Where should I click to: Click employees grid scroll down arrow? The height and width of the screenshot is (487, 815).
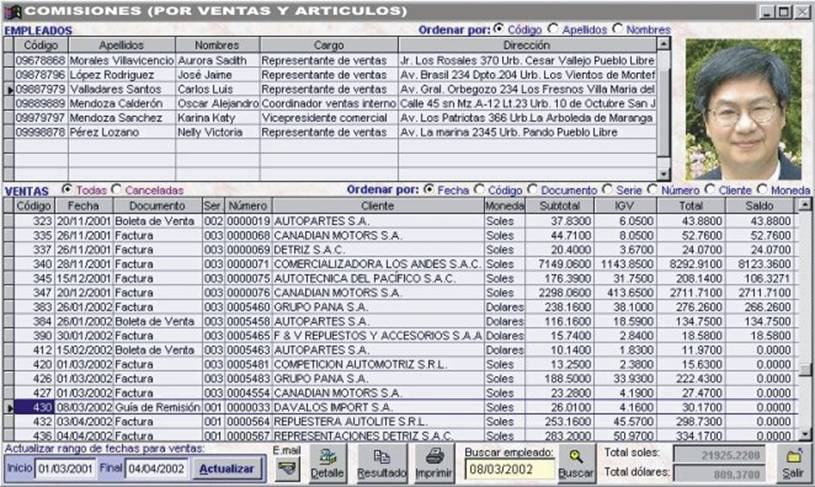[663, 175]
